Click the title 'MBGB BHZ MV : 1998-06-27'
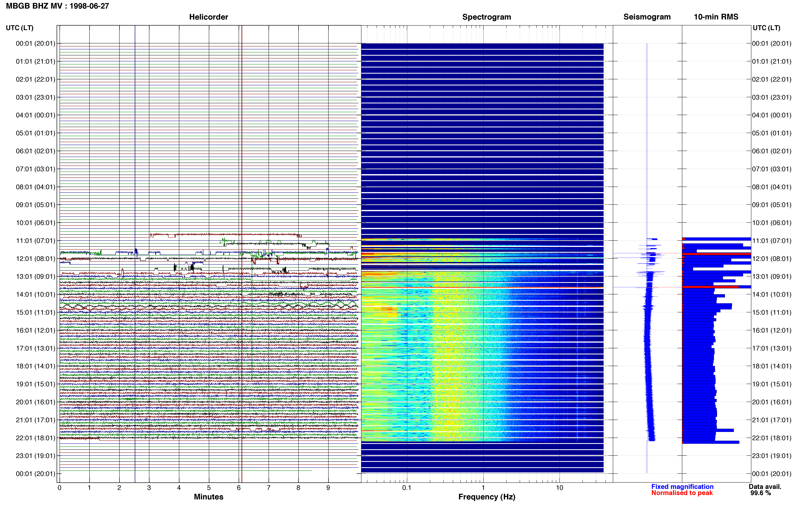 point(57,6)
